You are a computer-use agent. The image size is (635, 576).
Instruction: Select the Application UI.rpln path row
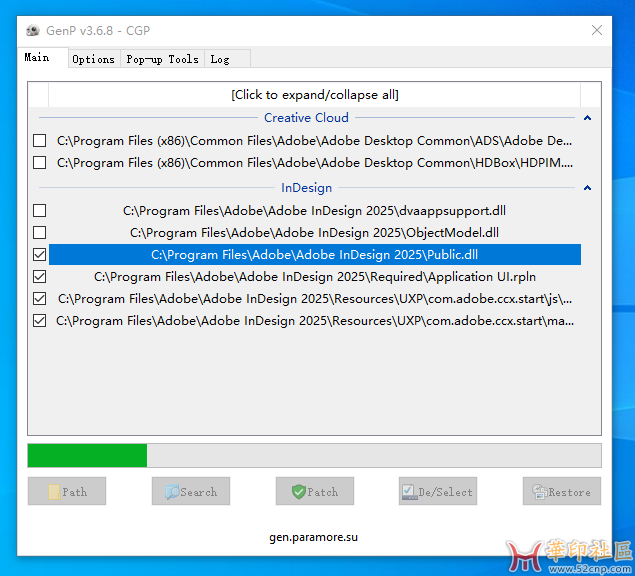[x=315, y=277]
